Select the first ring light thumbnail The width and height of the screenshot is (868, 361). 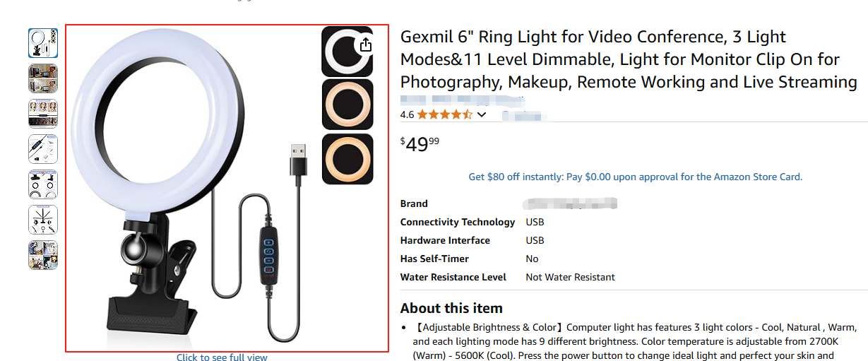(x=43, y=43)
